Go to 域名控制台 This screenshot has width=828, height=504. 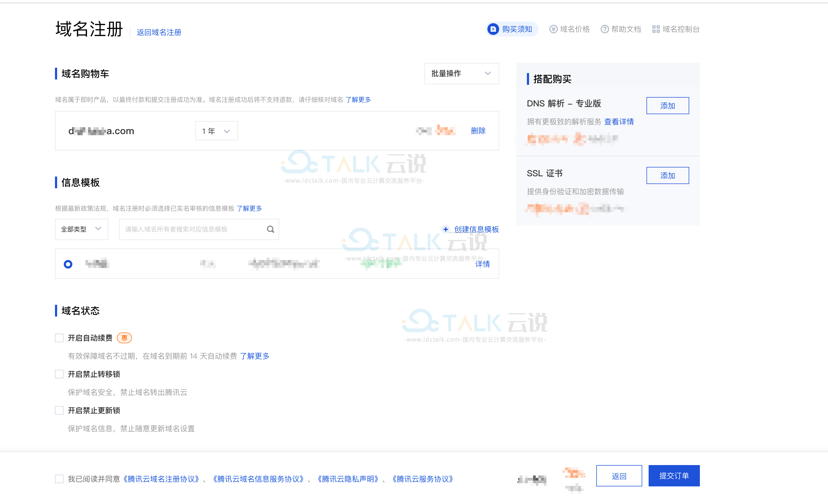coord(676,29)
